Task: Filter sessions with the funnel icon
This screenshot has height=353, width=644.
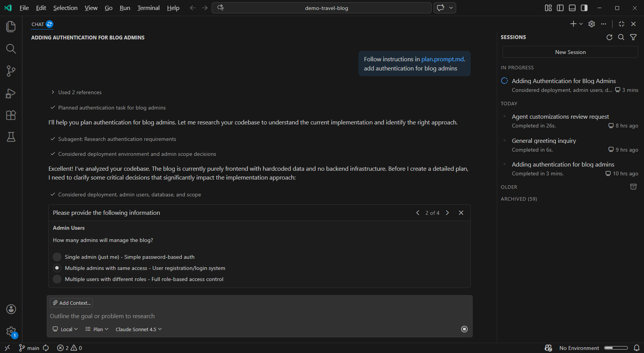Action: [x=633, y=37]
